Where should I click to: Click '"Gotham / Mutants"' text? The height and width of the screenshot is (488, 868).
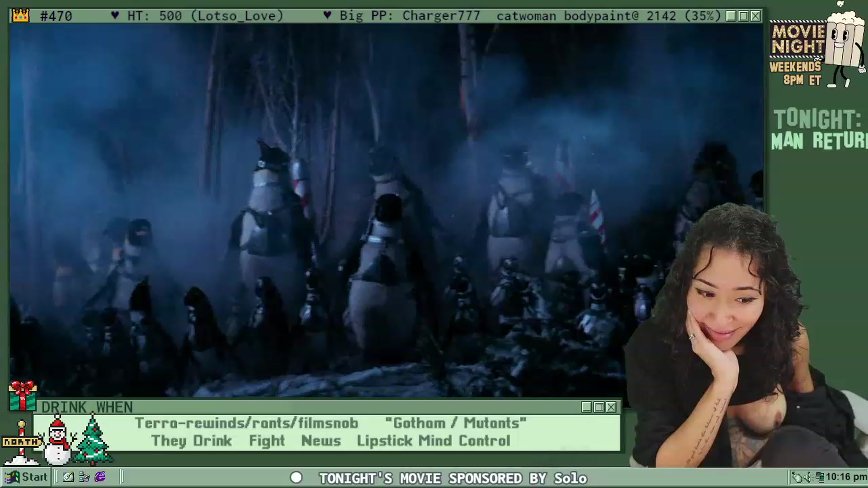[456, 423]
